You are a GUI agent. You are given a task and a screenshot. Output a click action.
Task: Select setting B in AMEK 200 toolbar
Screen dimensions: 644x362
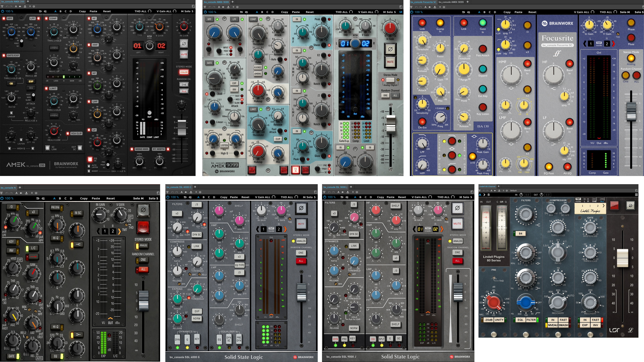[x=61, y=11]
